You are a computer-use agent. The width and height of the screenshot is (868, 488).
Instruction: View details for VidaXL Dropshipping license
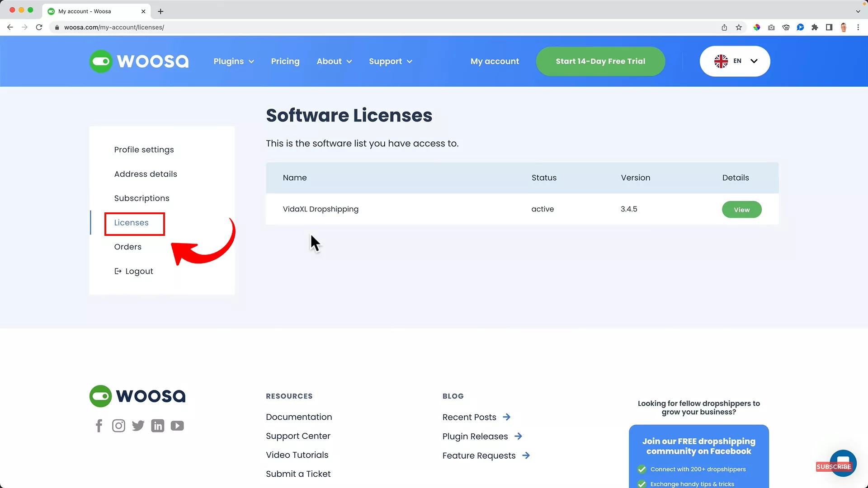click(741, 209)
